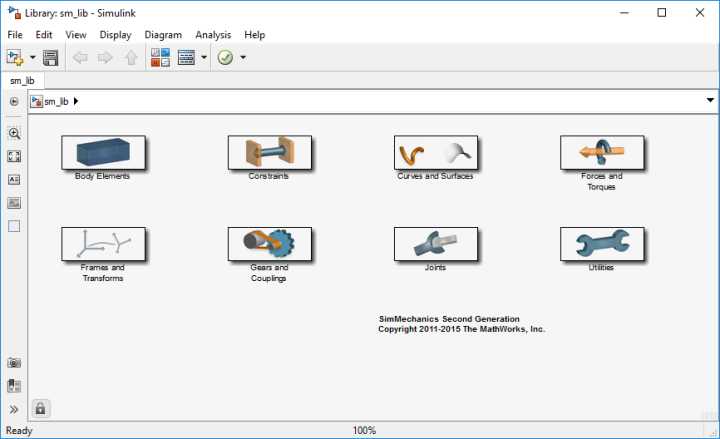Viewport: 720px width, 439px height.
Task: Select the Annotation text tool
Action: pos(14,180)
